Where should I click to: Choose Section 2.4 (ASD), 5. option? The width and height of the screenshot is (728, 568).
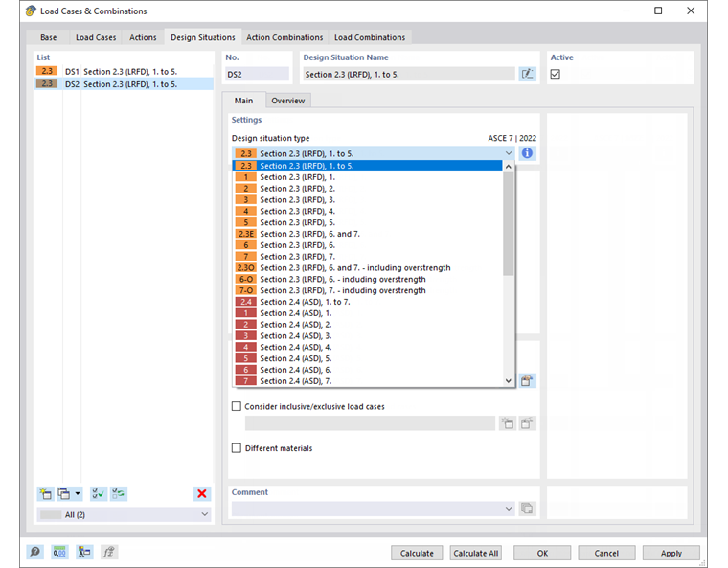(x=367, y=358)
